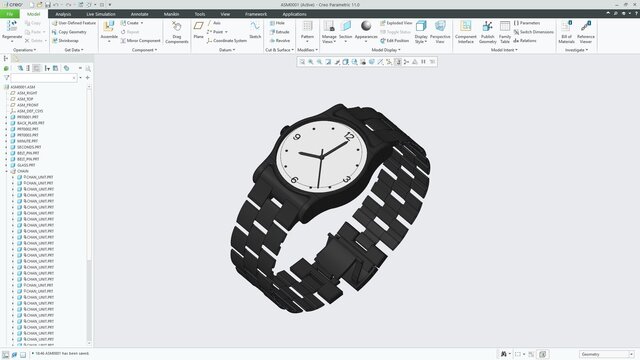Click User-Defined Feature button
640x360 pixels.
coord(74,23)
